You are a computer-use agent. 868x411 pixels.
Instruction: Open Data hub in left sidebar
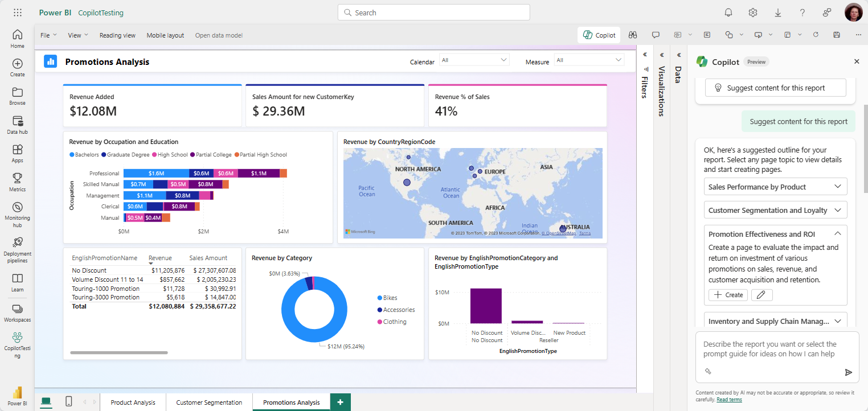tap(17, 125)
